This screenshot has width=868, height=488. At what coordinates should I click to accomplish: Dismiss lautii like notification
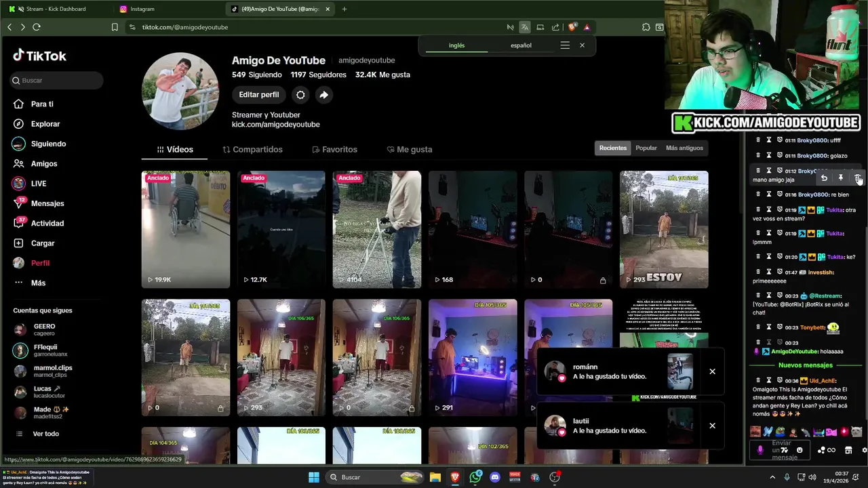(712, 426)
